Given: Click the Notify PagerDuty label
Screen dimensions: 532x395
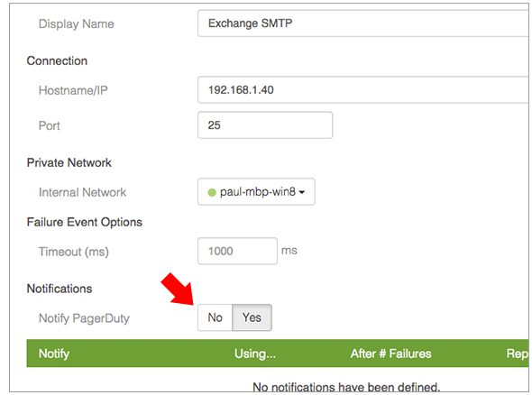Looking at the screenshot, I should [x=84, y=318].
